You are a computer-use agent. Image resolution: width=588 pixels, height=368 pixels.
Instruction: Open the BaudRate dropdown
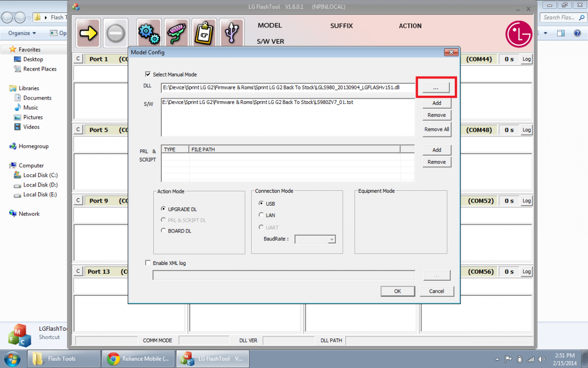pos(332,239)
